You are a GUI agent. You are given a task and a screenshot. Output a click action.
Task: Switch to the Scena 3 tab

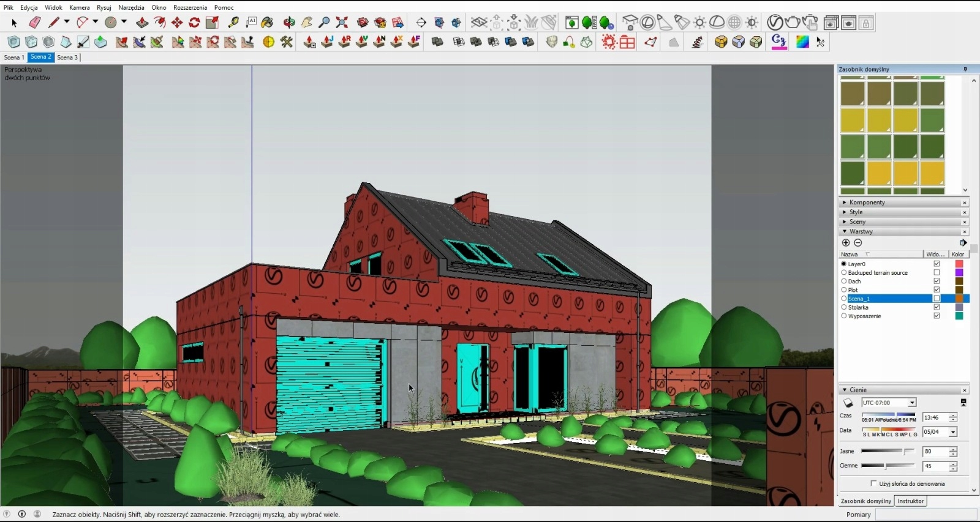(x=67, y=58)
